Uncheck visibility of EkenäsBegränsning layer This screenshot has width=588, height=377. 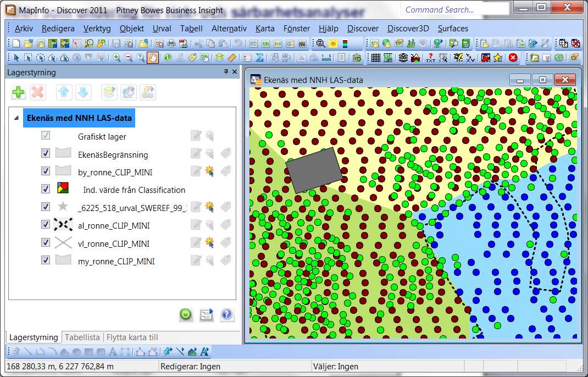click(46, 153)
